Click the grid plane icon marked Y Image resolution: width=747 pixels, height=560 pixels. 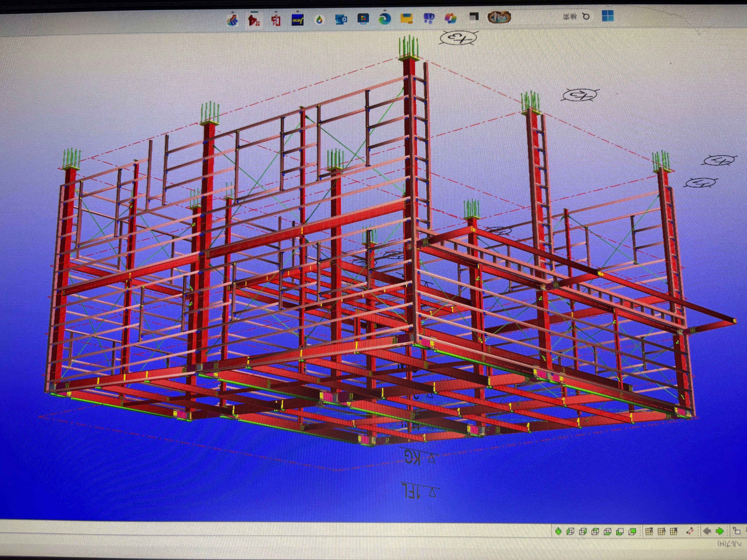[x=661, y=531]
